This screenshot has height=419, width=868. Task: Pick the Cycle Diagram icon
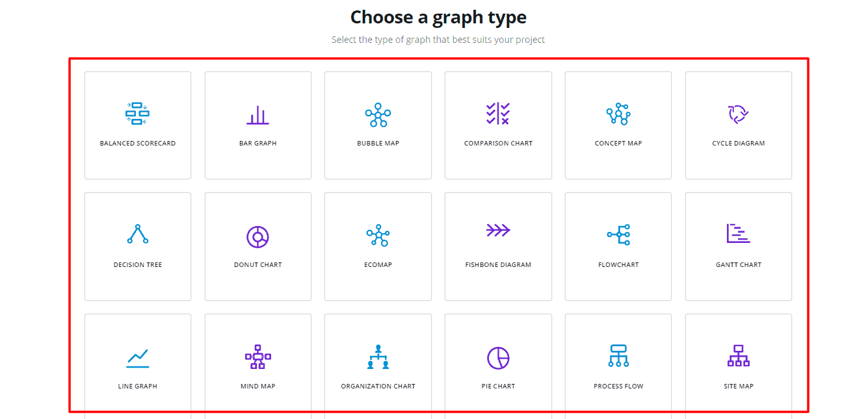[x=738, y=114]
